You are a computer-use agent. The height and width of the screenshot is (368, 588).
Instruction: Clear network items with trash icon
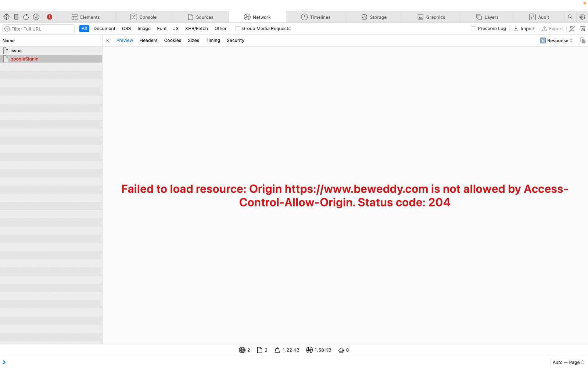[583, 29]
